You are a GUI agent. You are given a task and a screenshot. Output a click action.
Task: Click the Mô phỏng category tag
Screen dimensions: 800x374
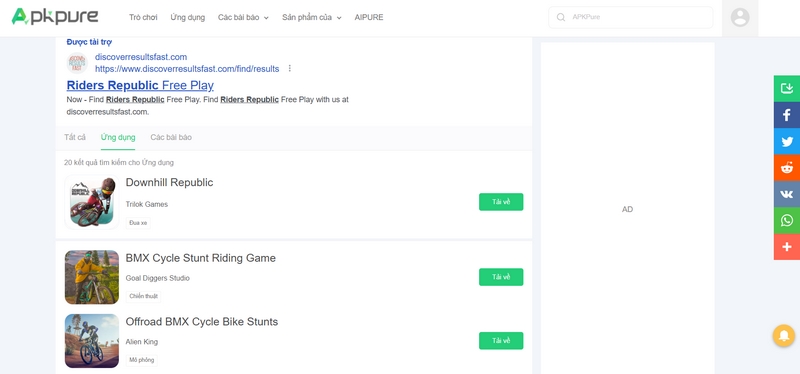click(x=141, y=360)
